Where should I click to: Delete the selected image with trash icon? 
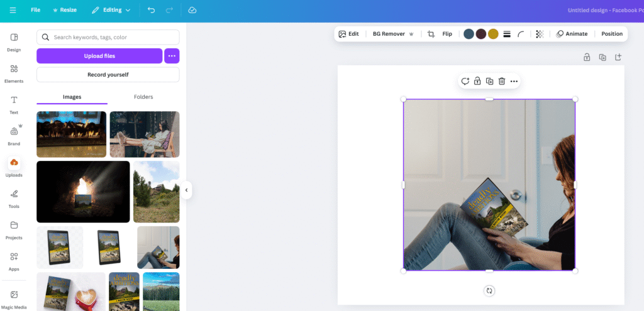(x=502, y=81)
